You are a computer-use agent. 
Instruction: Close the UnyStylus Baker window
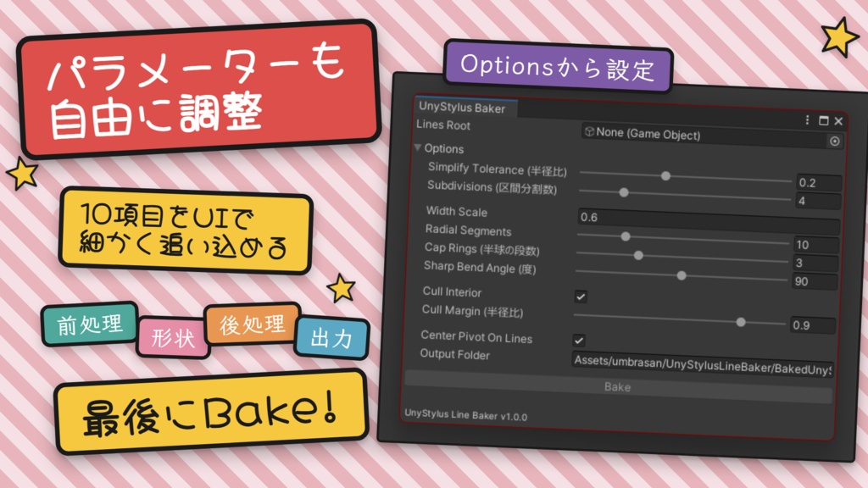838,121
